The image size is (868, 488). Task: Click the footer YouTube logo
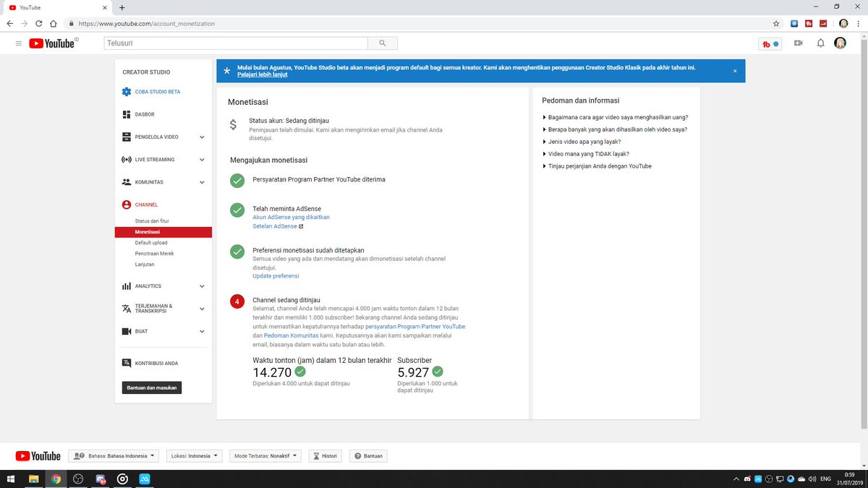38,456
